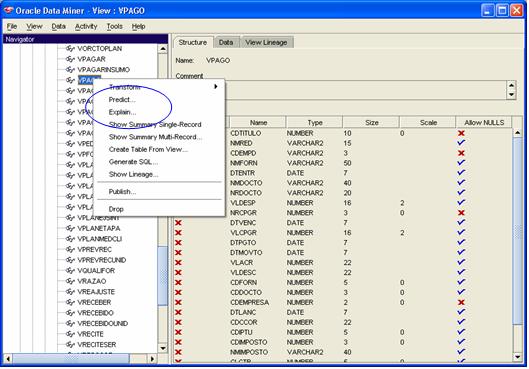The width and height of the screenshot is (529, 369).
Task: Click red X in the VLACR row's first column
Action: [x=178, y=262]
